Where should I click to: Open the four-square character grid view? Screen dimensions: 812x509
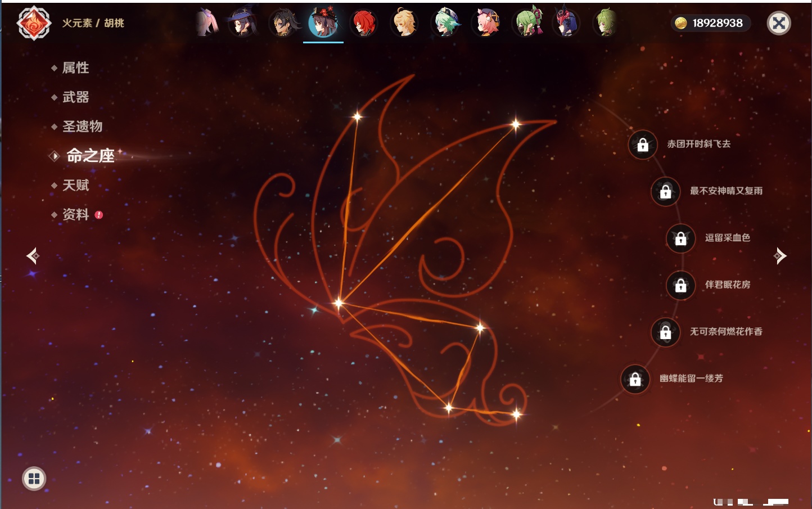(34, 479)
